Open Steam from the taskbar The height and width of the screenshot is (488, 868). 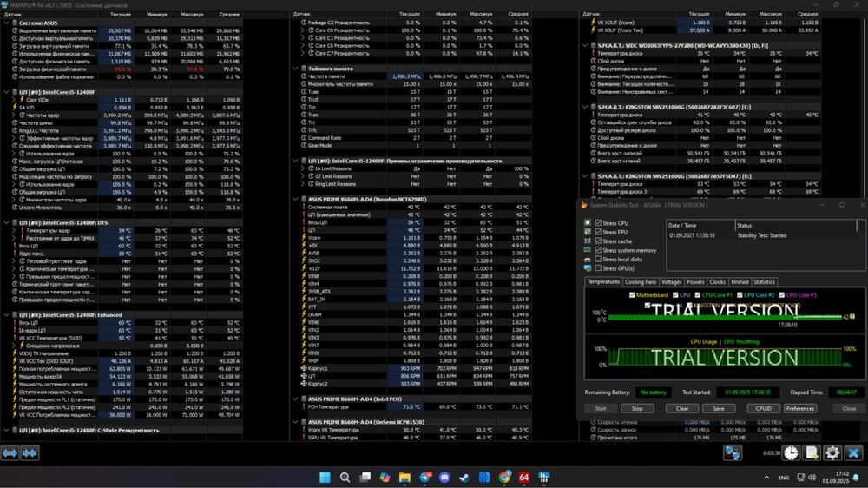pos(464,477)
